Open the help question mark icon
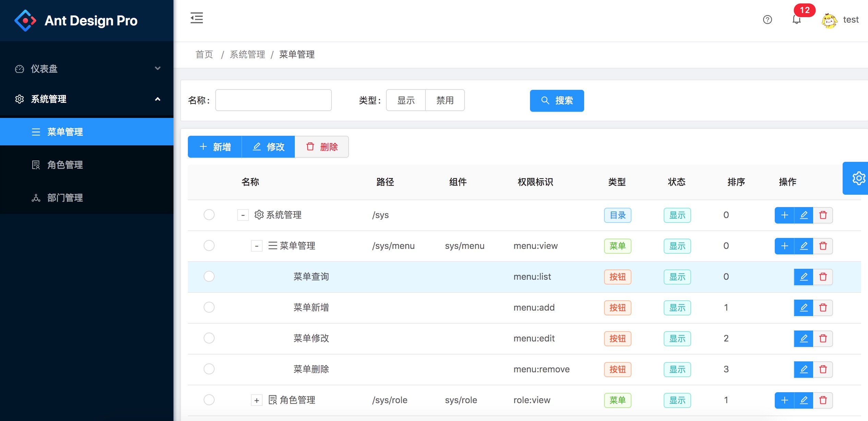 (x=767, y=20)
